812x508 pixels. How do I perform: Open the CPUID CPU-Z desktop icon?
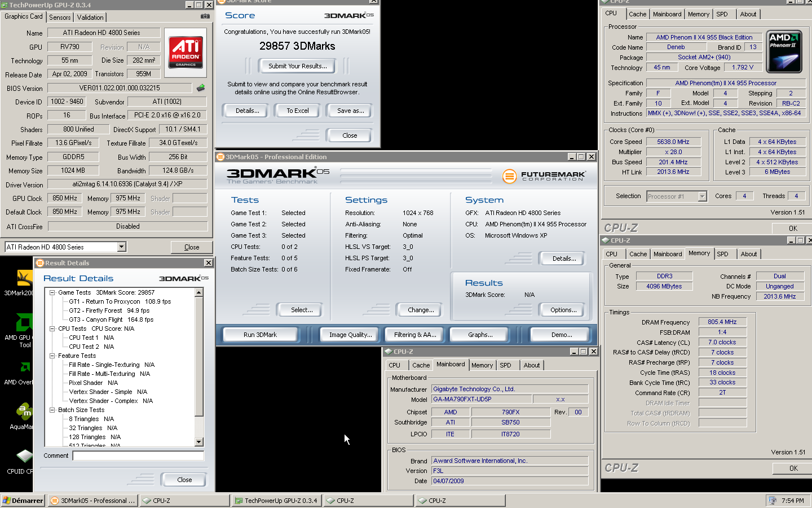pyautogui.click(x=24, y=456)
